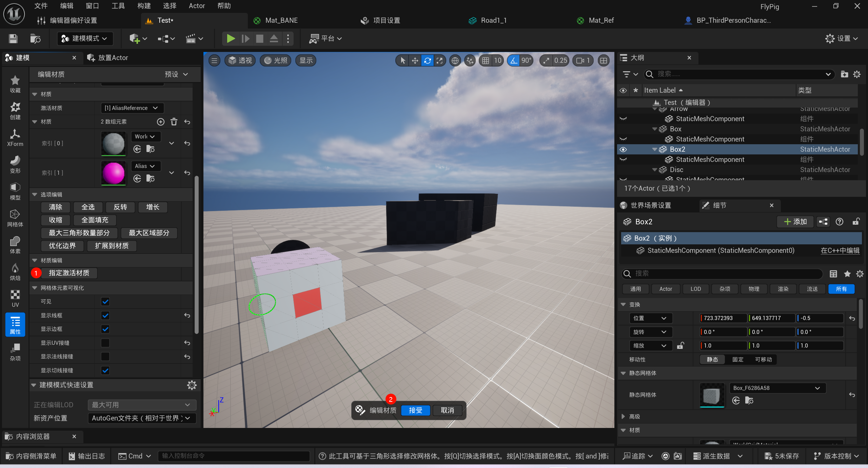Add a material array element
868x468 pixels.
click(x=161, y=122)
